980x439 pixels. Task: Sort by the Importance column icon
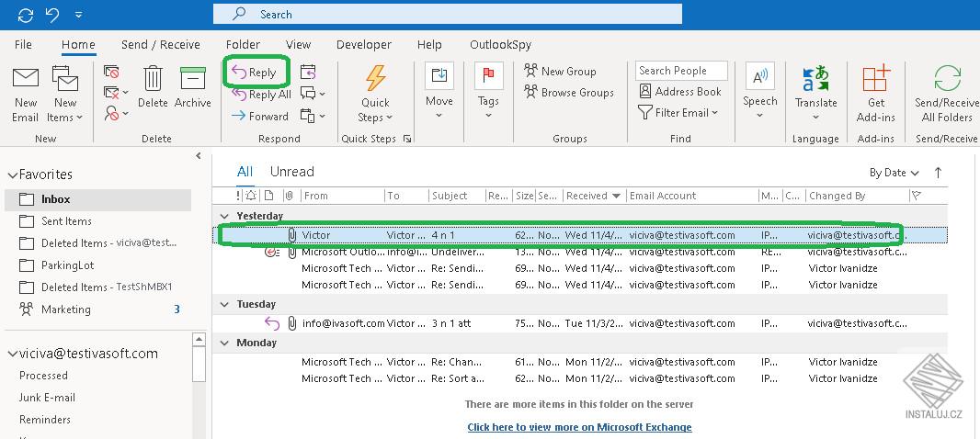point(238,196)
